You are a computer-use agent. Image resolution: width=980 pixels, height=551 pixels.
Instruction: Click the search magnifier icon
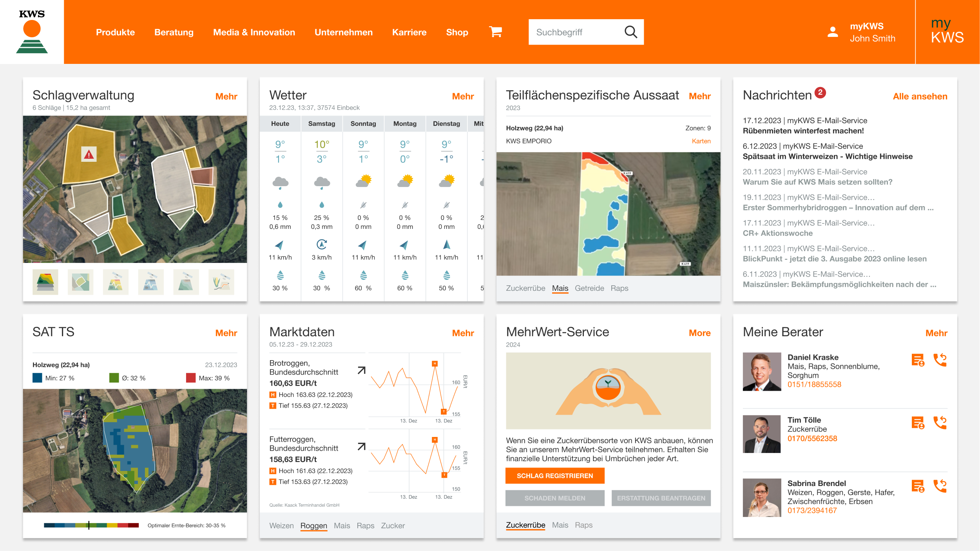point(630,32)
